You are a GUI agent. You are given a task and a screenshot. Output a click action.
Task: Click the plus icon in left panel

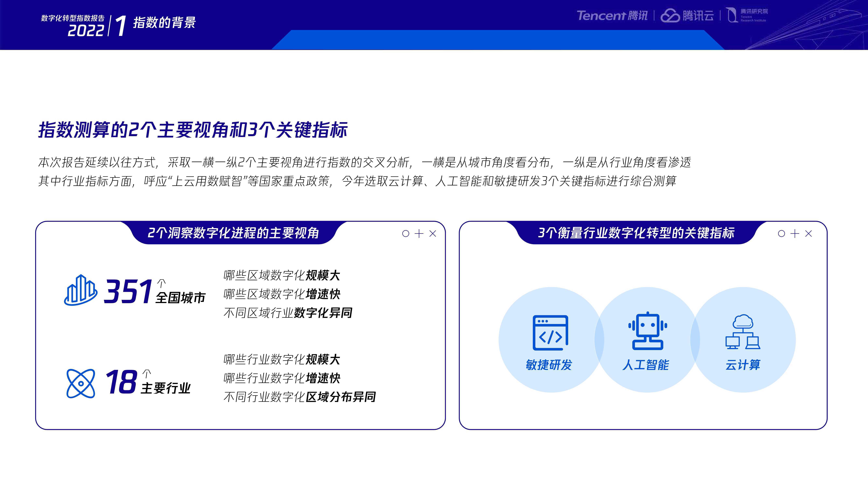(x=419, y=233)
